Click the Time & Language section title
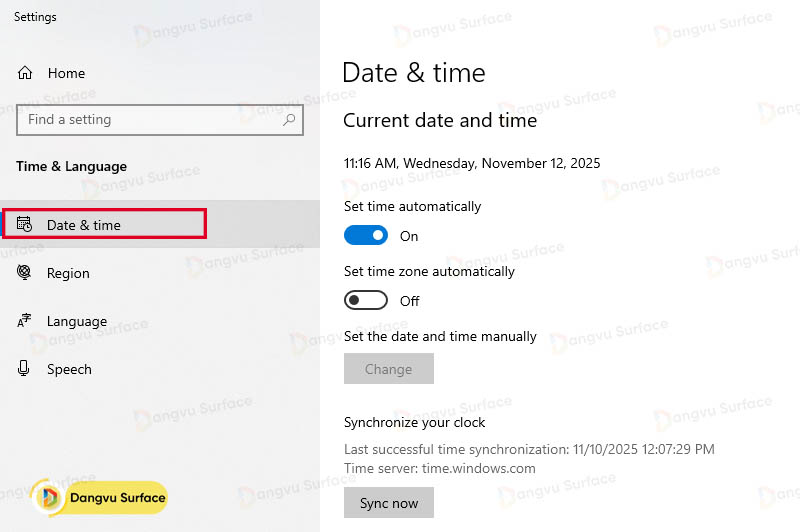800x532 pixels. [71, 167]
